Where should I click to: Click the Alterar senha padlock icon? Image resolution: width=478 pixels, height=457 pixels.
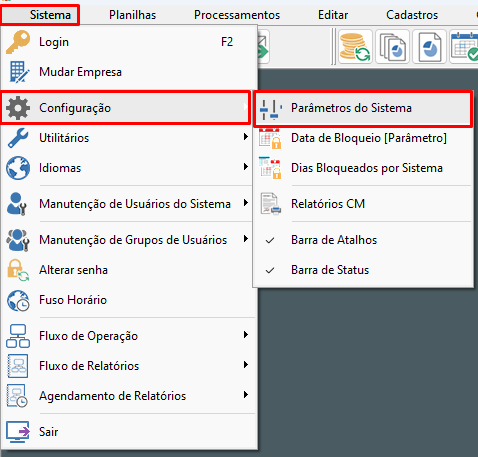pyautogui.click(x=18, y=270)
